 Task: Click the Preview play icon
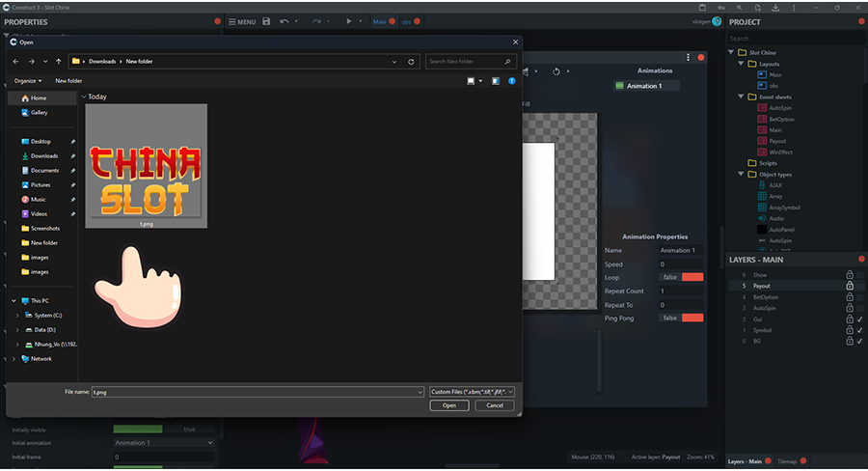[x=349, y=21]
